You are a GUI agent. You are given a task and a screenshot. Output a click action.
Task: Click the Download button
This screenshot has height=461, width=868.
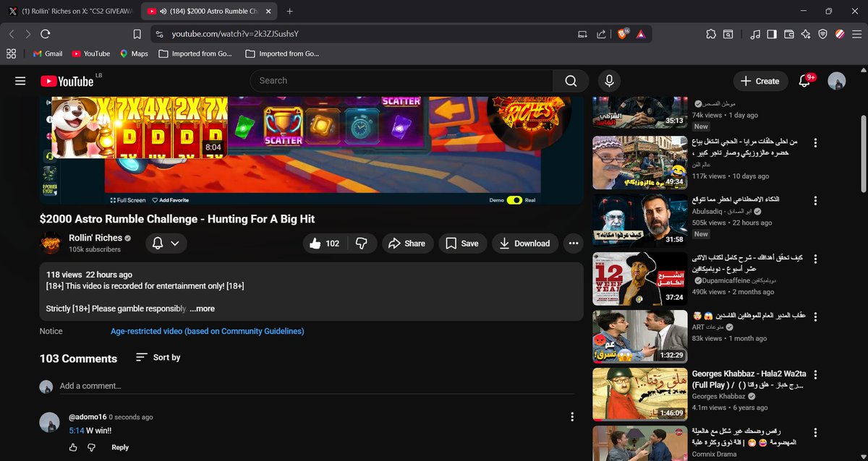(x=525, y=244)
